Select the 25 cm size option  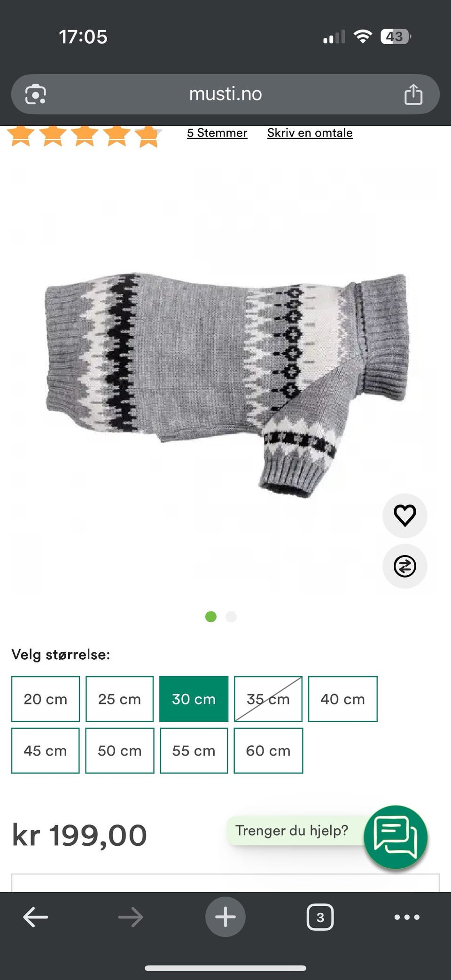(x=119, y=699)
